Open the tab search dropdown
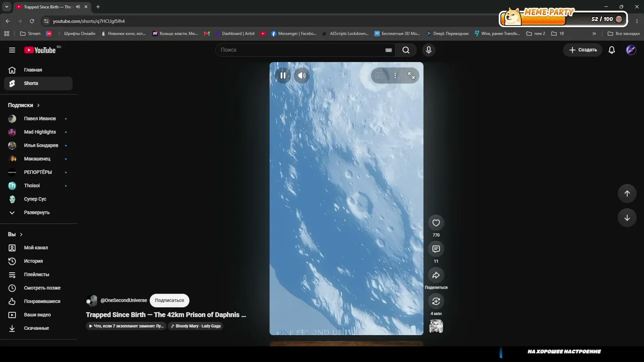Screen dimensions: 644x362 [x=6, y=7]
